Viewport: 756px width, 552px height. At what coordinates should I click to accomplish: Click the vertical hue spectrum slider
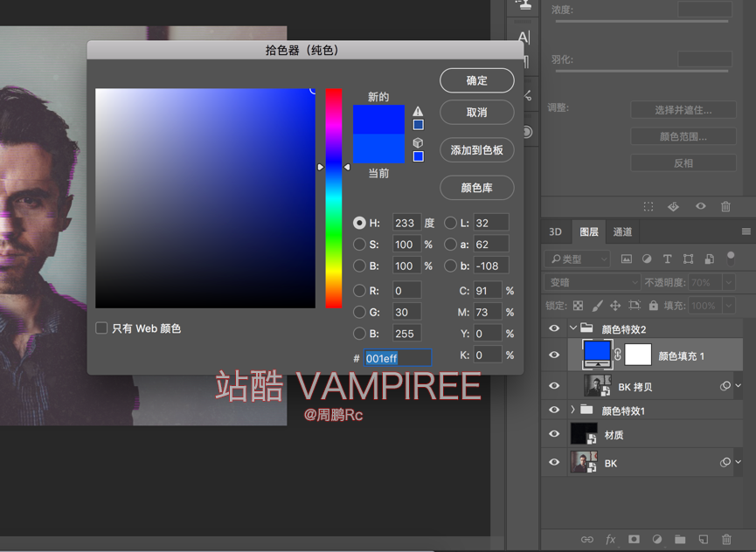click(334, 198)
